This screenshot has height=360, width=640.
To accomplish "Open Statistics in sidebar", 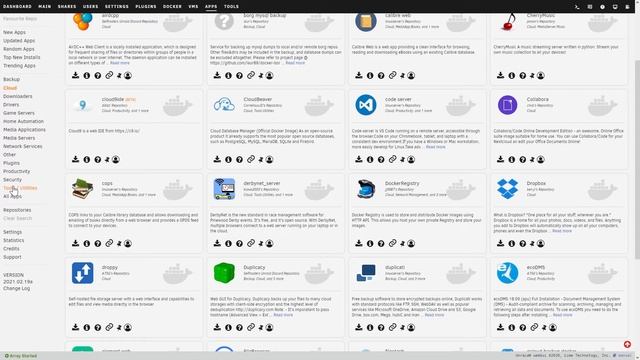I will tap(13, 240).
